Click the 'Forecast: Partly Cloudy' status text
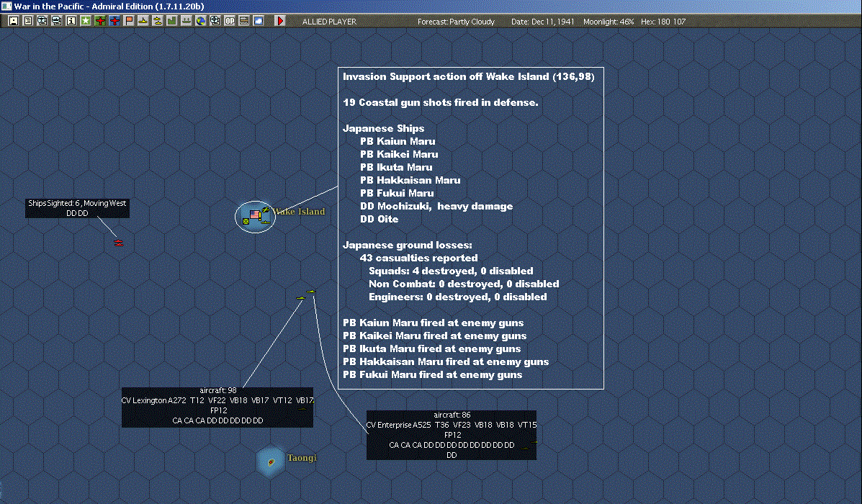 457,22
